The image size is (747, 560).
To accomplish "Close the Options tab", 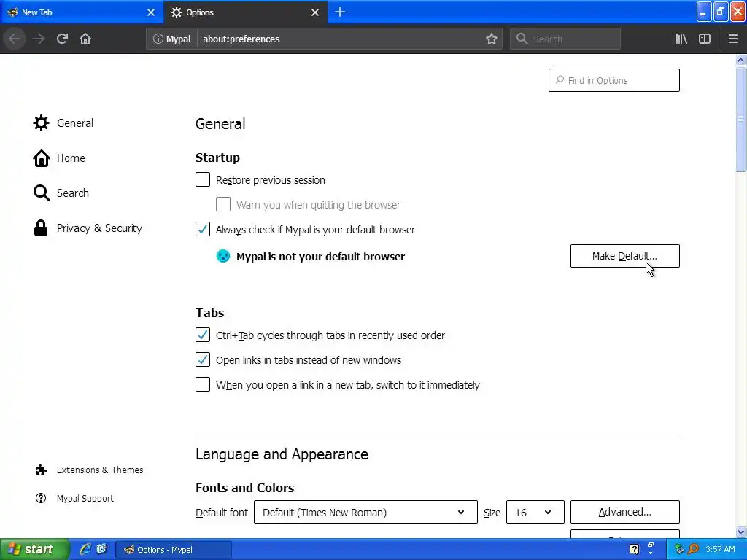I will 315,12.
